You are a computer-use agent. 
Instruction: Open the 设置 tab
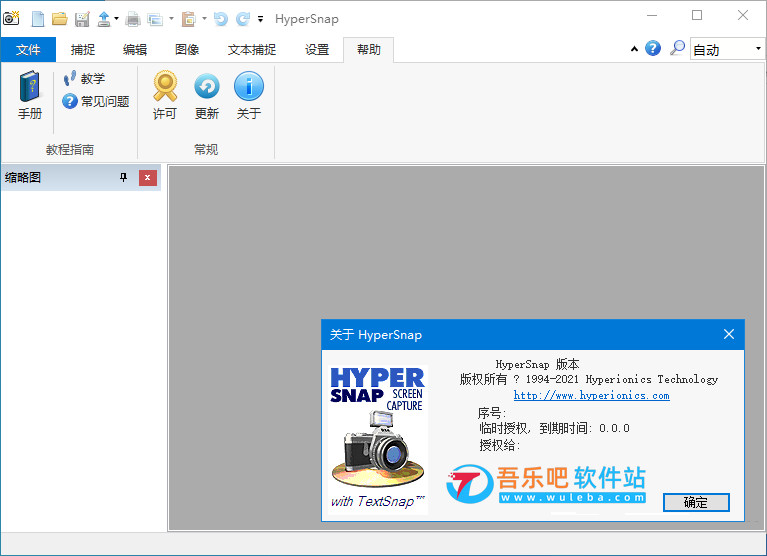(x=317, y=49)
